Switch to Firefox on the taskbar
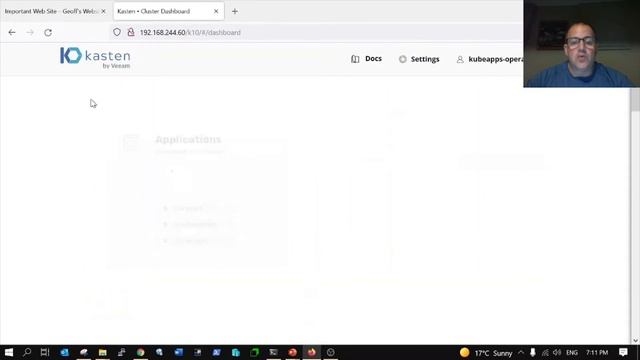This screenshot has width=640, height=360. [311, 352]
